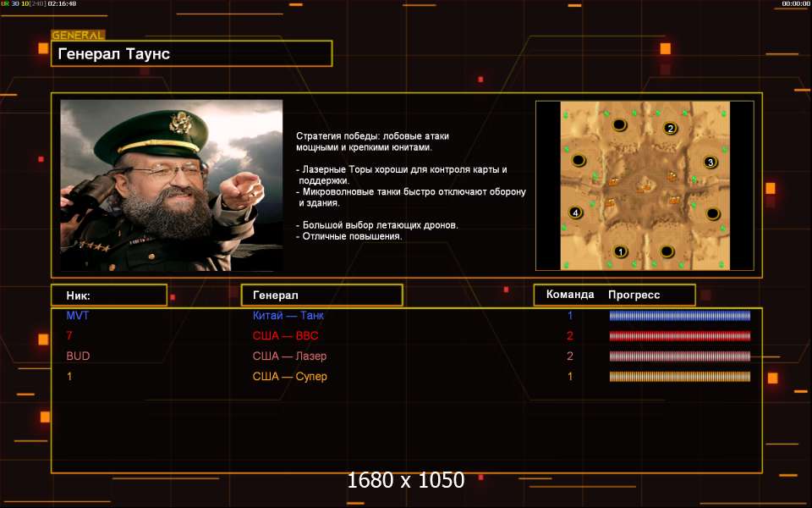Click start position 2 on the minimap
This screenshot has width=812, height=508.
[670, 129]
